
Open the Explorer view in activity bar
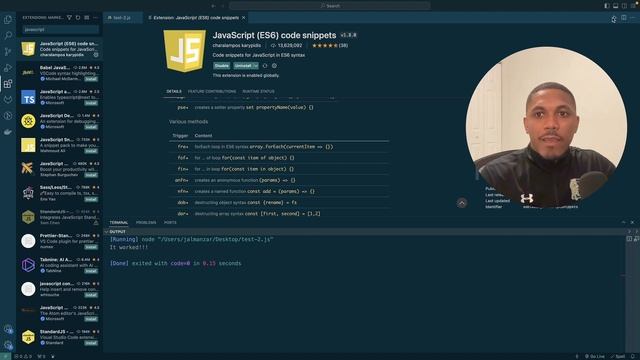[8, 19]
